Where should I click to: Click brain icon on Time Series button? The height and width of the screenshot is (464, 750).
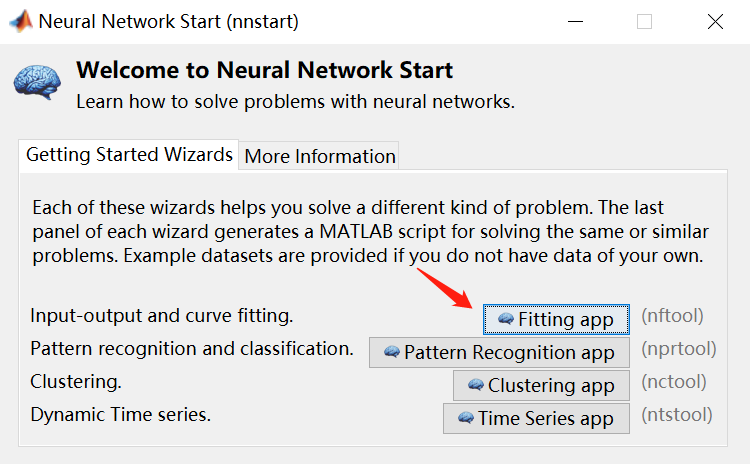[x=466, y=418]
